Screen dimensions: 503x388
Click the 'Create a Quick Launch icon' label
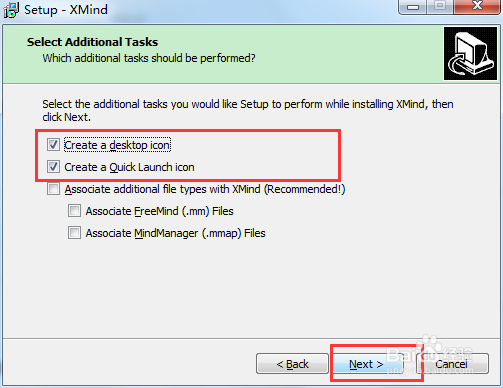129,167
